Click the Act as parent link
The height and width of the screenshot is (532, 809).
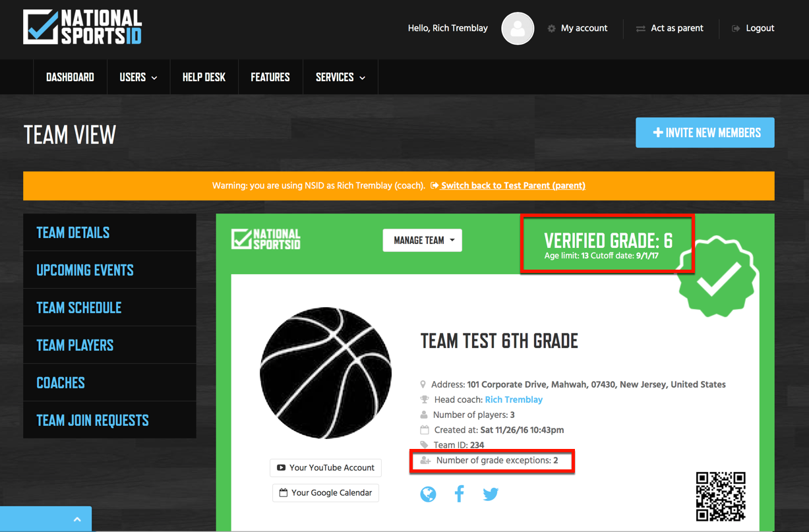point(677,28)
